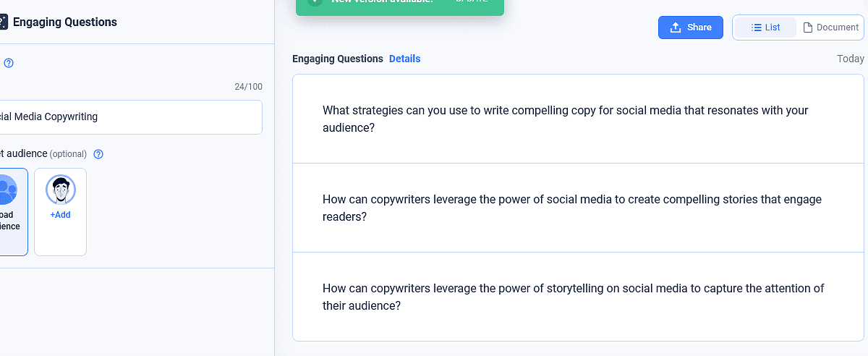Click the document page icon in view switcher
Screen dimensions: 868x356
[808, 27]
